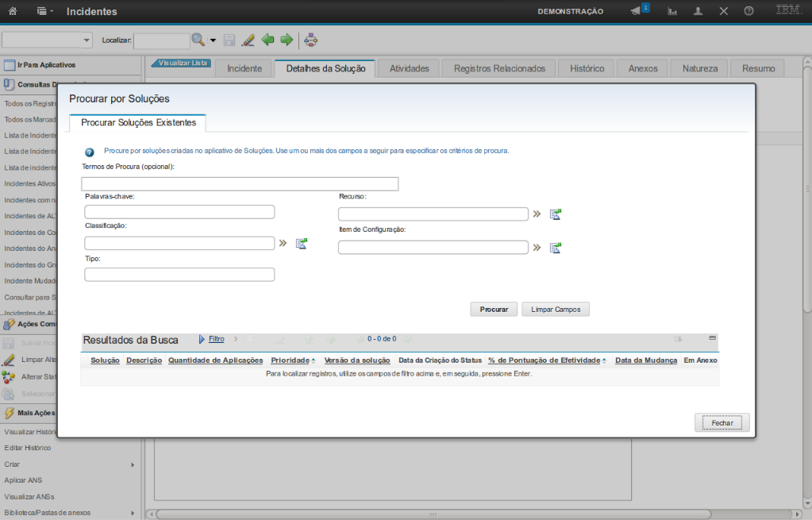Open detail menu chevron for Item de Configuração
The height and width of the screenshot is (520, 812).
pyautogui.click(x=537, y=248)
